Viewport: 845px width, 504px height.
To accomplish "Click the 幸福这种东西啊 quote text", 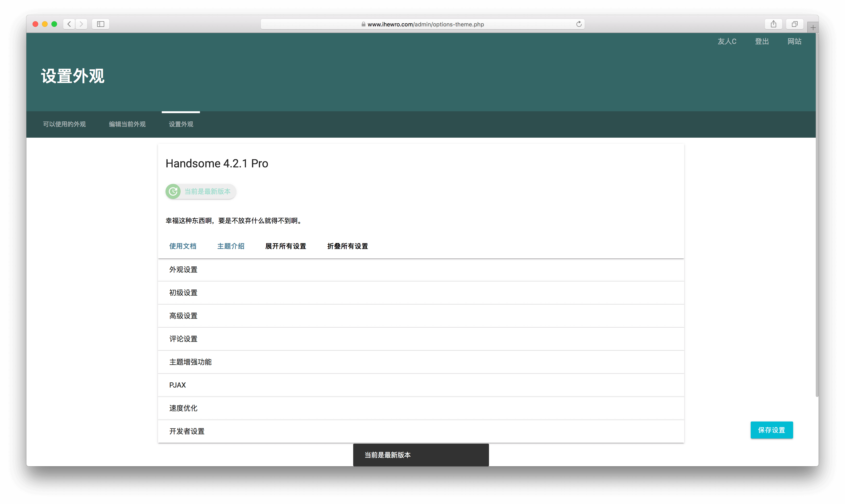I will 234,221.
